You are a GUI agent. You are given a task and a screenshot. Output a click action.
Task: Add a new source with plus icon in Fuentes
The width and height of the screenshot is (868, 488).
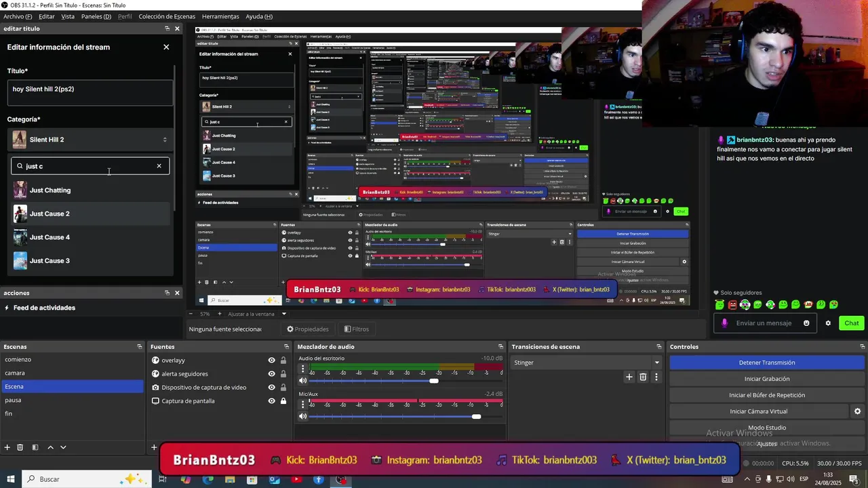click(x=154, y=447)
